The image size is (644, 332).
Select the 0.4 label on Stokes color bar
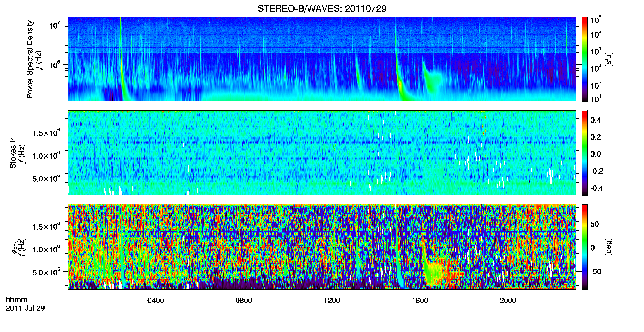point(595,120)
